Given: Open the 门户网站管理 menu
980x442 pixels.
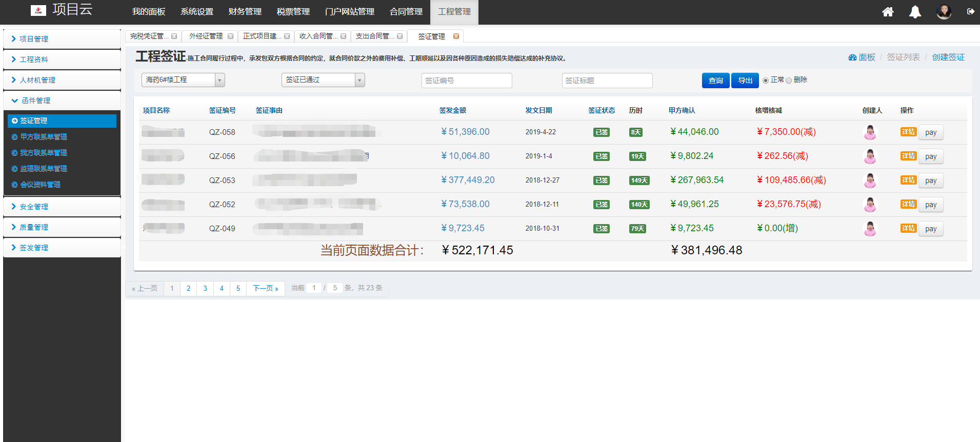Looking at the screenshot, I should coord(350,12).
